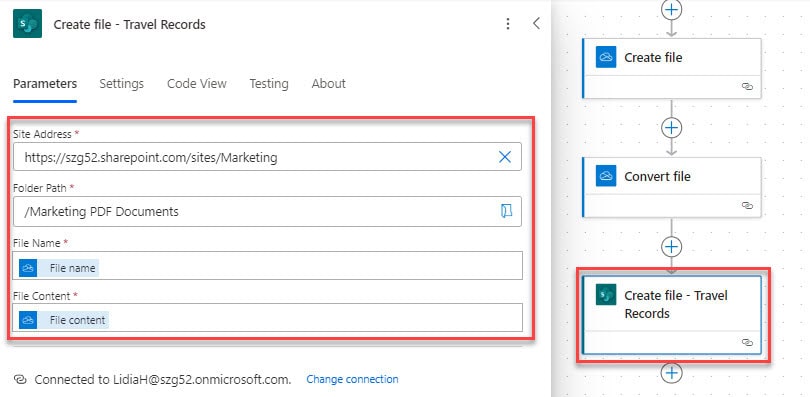The image size is (810, 397).
Task: Open the Code View tab
Action: (x=197, y=84)
